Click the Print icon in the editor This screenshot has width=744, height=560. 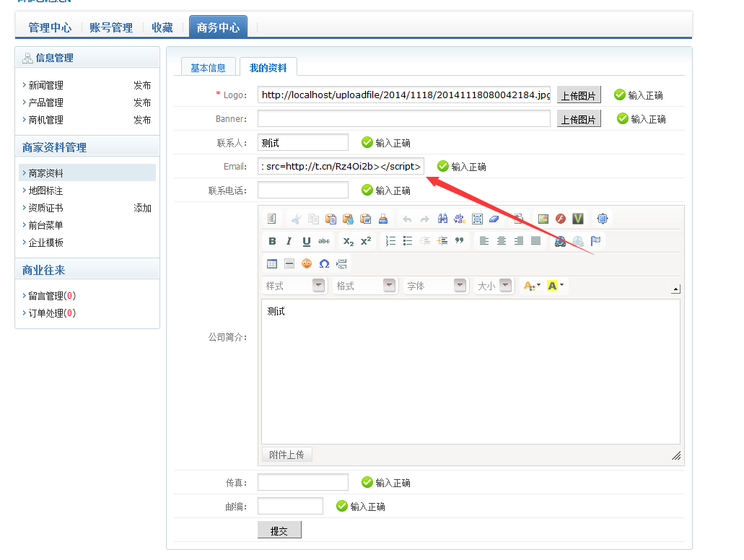[383, 219]
